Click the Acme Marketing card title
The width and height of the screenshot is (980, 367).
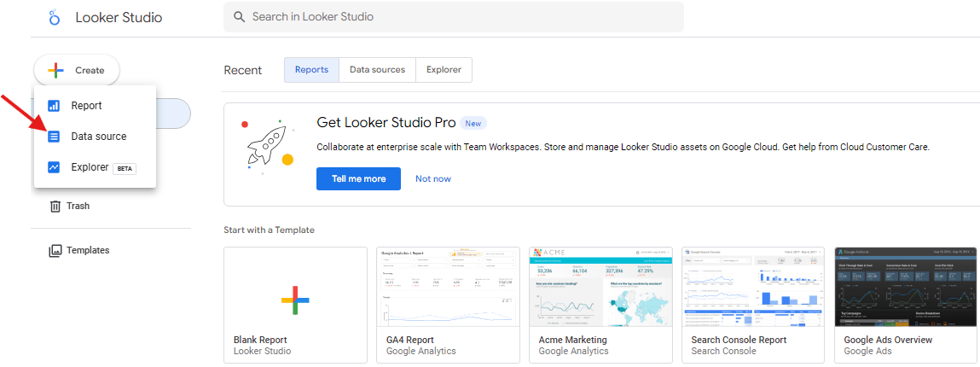pyautogui.click(x=572, y=341)
